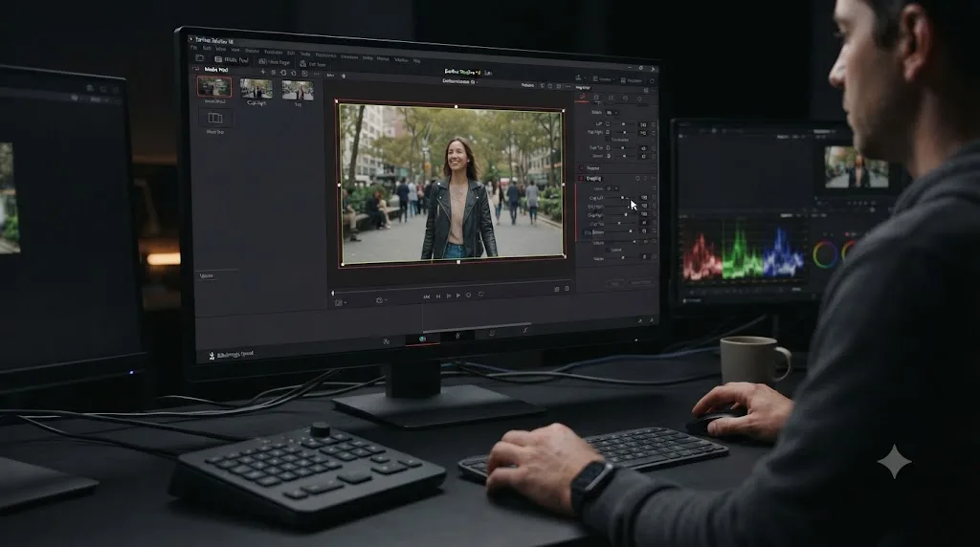Viewport: 980px width, 547px height.
Task: Click the plus icon in media pool header
Action: click(x=262, y=72)
